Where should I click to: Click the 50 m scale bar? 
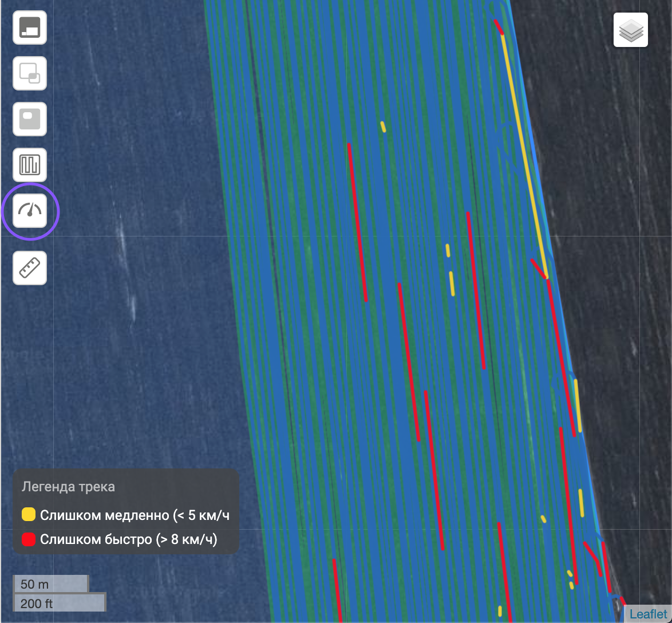(50, 584)
